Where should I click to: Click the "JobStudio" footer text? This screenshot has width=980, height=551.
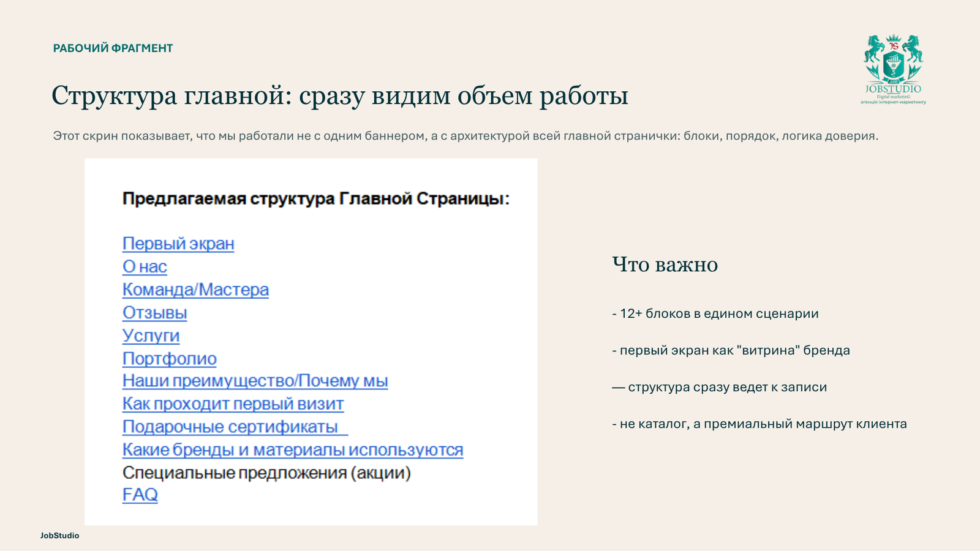(x=60, y=536)
